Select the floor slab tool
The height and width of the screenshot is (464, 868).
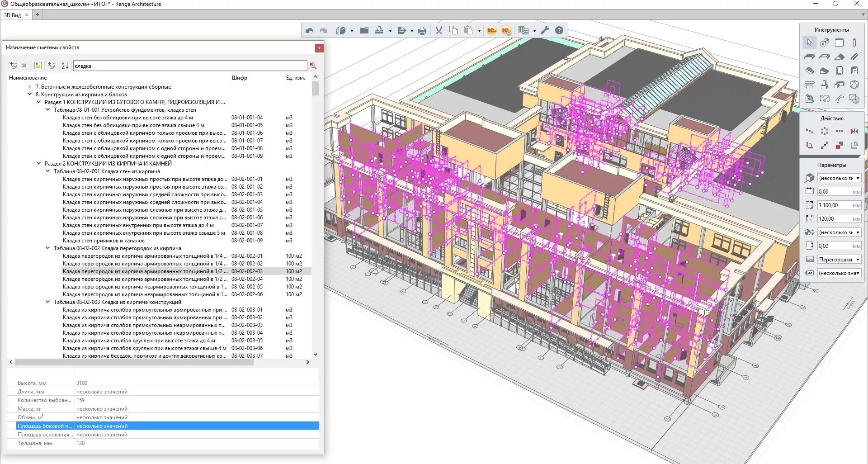click(810, 57)
